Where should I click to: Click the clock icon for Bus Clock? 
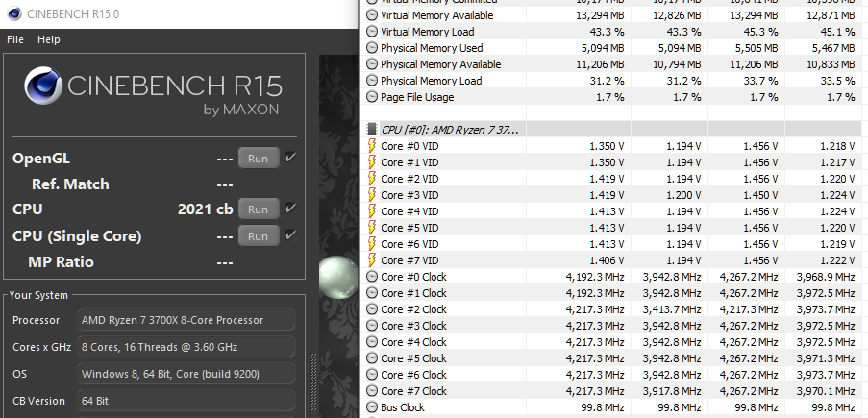coord(372,407)
